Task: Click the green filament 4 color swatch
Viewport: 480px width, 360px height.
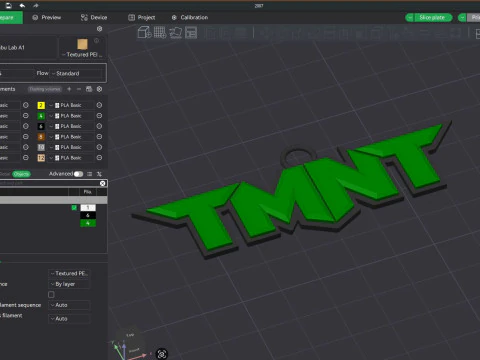Action: 41,116
